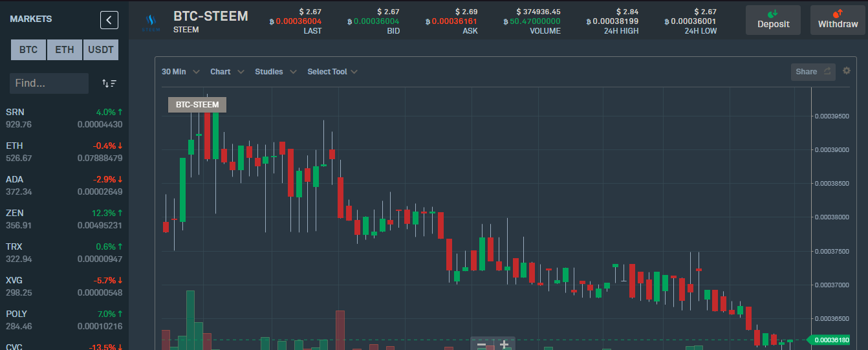The image size is (868, 350).
Task: Click the 24H HIGH value 0.00038199
Action: pos(615,21)
